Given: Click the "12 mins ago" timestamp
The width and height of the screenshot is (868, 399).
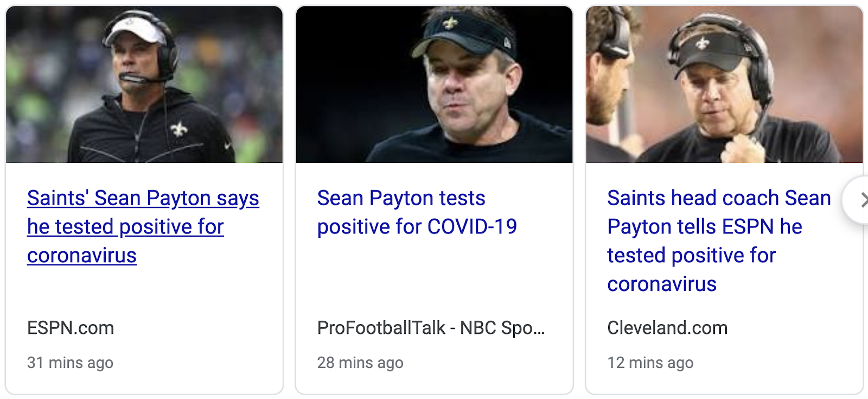Looking at the screenshot, I should coord(650,363).
